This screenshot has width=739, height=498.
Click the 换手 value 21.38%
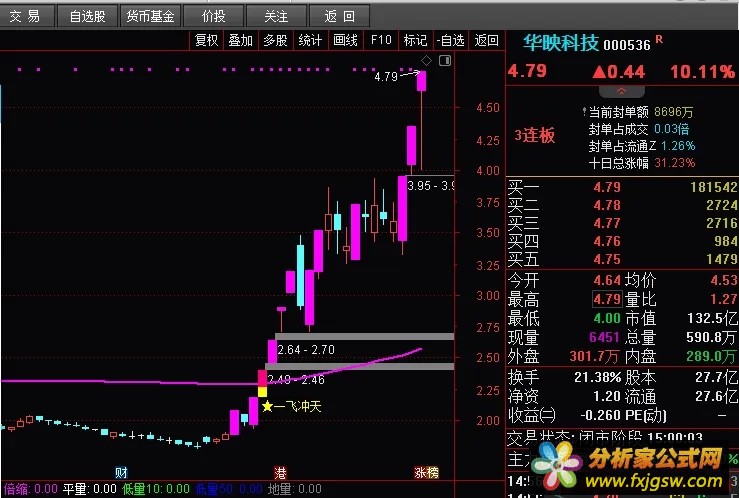coord(598,377)
